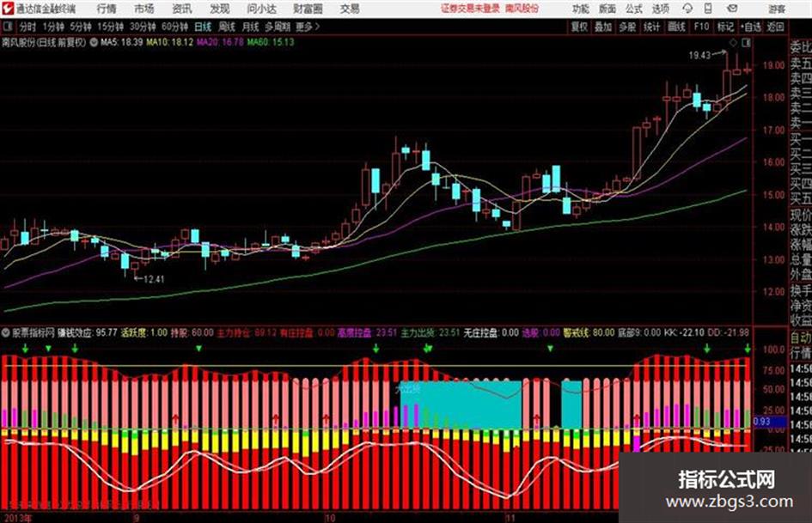Click the 叠加 overlay button
This screenshot has height=523, width=812.
click(x=603, y=27)
